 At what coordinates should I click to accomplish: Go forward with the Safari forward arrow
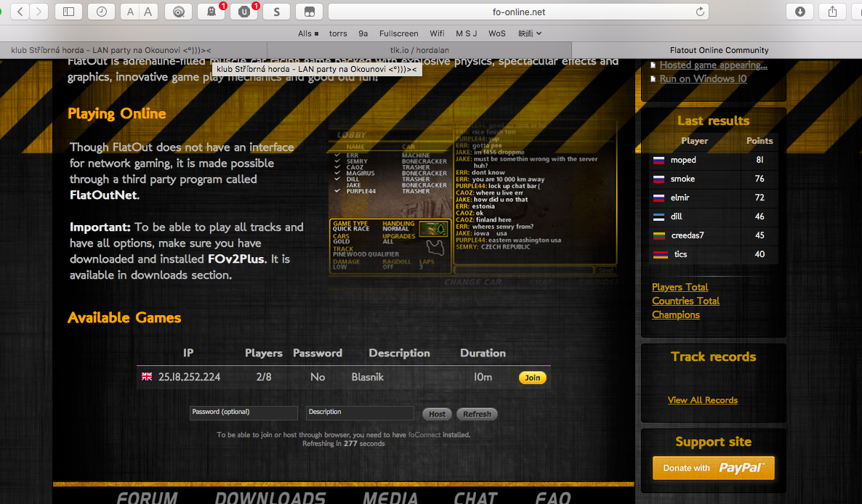click(39, 12)
